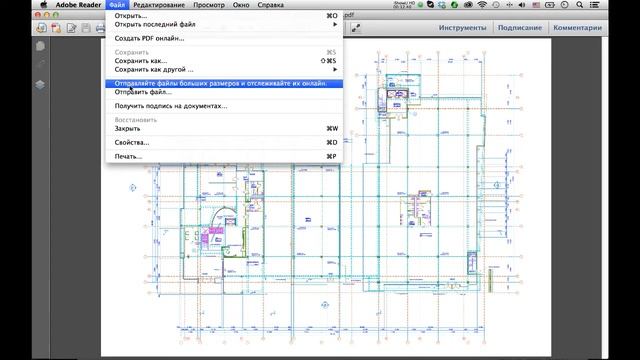
Task: Expand the Сохранить как другой submenu
Action: tap(224, 69)
